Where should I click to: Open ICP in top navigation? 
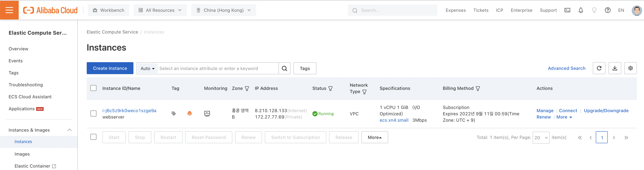(500, 10)
